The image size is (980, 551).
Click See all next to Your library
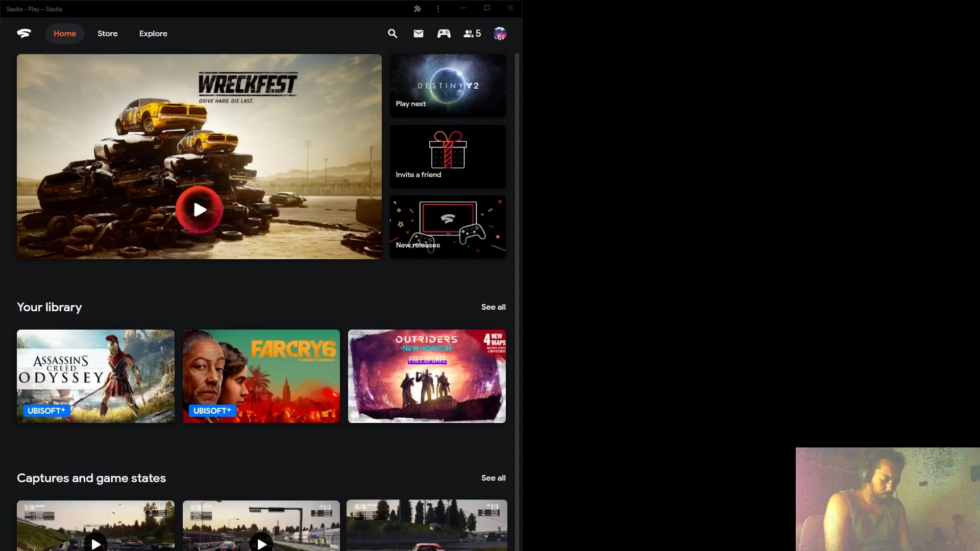coord(493,307)
